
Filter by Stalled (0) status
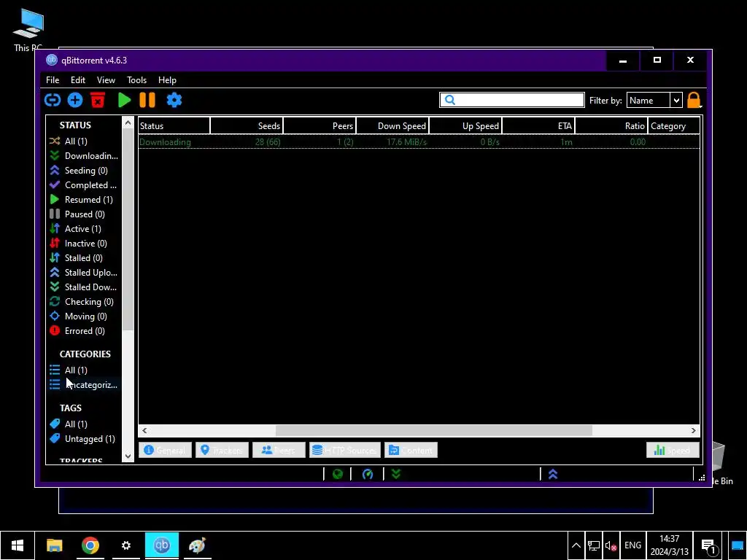coord(84,258)
